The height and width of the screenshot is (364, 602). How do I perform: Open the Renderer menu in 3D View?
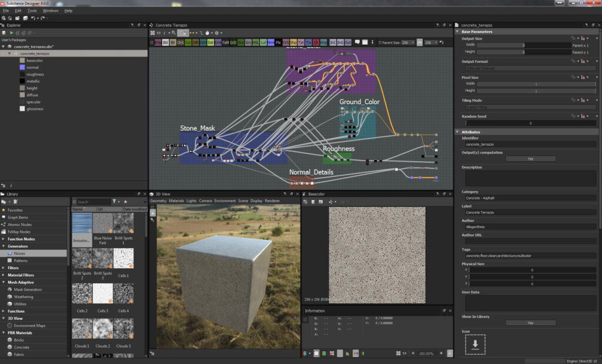click(x=272, y=201)
